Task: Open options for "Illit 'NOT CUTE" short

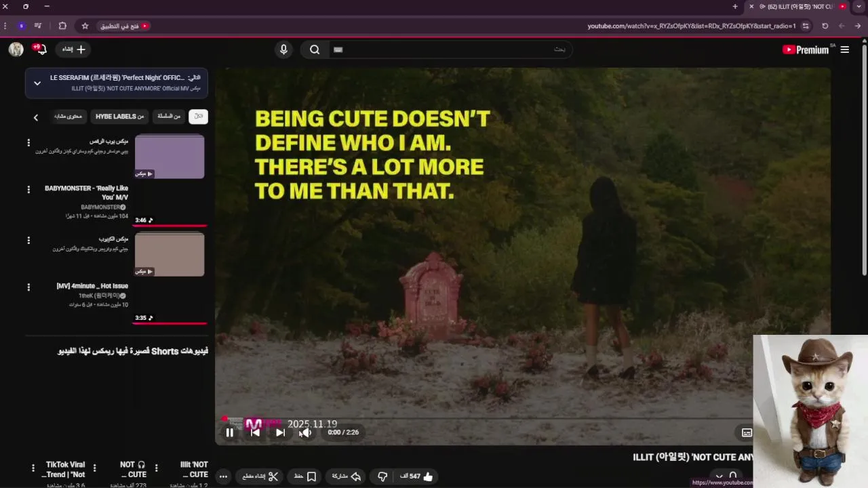Action: pyautogui.click(x=157, y=468)
